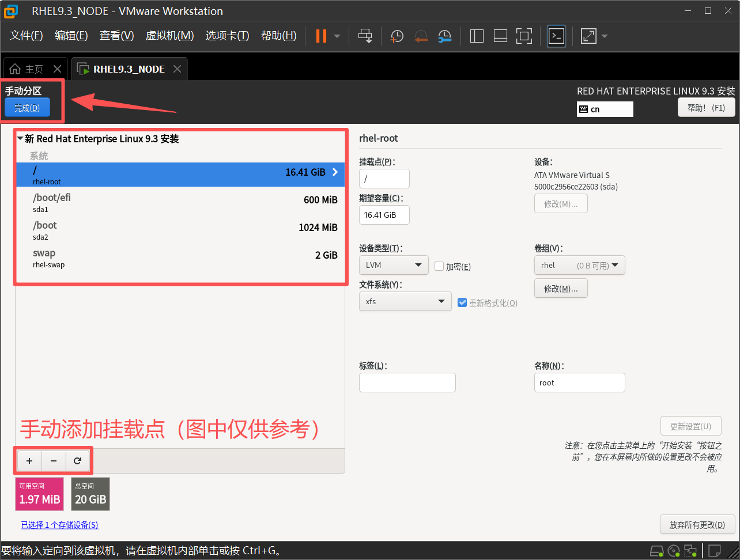Toggle the thumbnail bar icon
This screenshot has height=560, width=740.
click(x=500, y=36)
